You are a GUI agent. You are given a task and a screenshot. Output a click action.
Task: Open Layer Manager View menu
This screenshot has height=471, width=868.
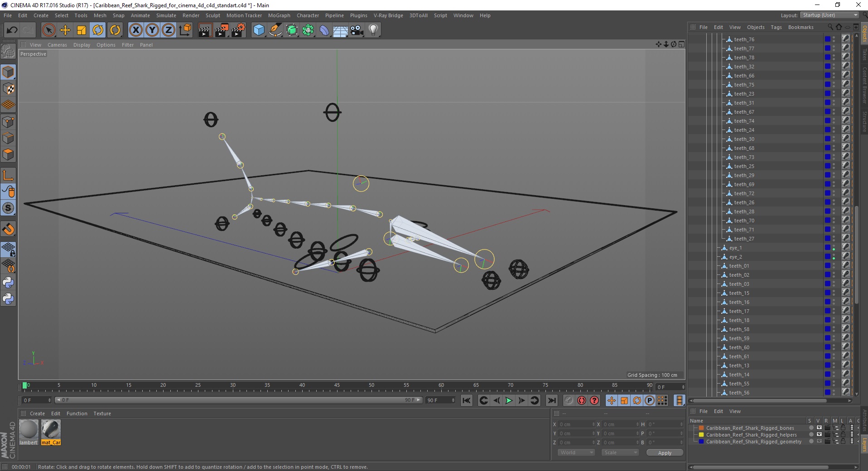click(735, 411)
